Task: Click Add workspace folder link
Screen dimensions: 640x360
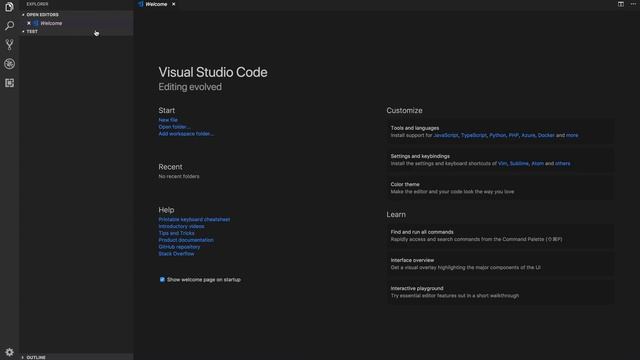Action: (x=186, y=134)
